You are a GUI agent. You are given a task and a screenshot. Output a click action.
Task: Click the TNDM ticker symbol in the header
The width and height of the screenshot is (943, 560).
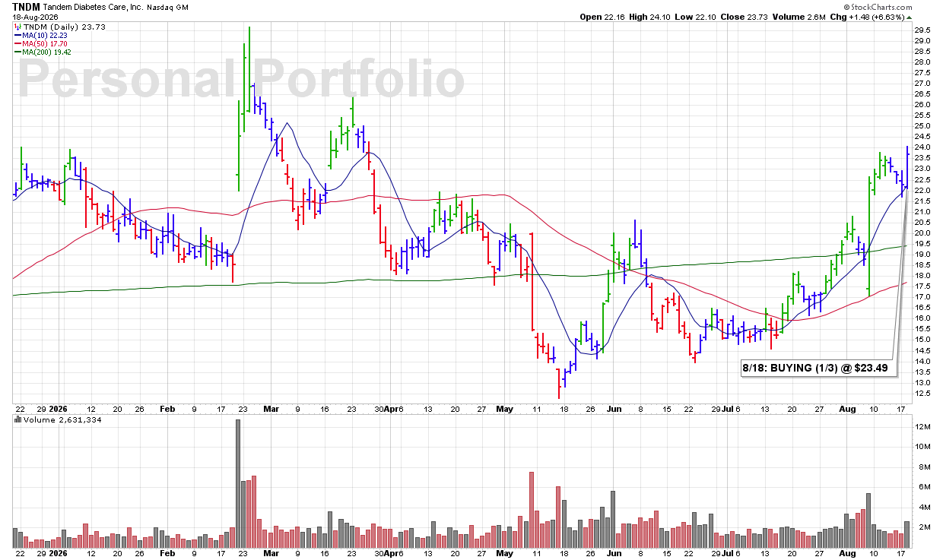[24, 5]
